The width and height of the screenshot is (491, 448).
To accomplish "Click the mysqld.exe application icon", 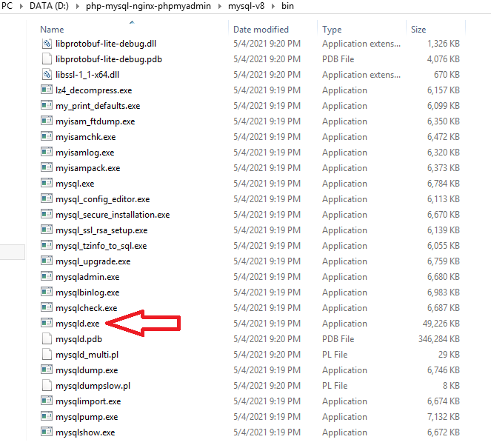I will [x=47, y=324].
